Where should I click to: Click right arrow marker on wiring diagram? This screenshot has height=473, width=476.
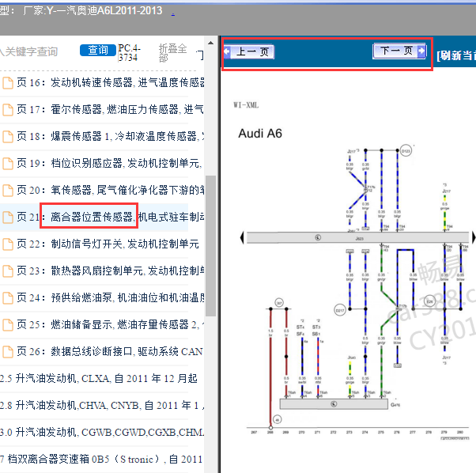(x=474, y=237)
